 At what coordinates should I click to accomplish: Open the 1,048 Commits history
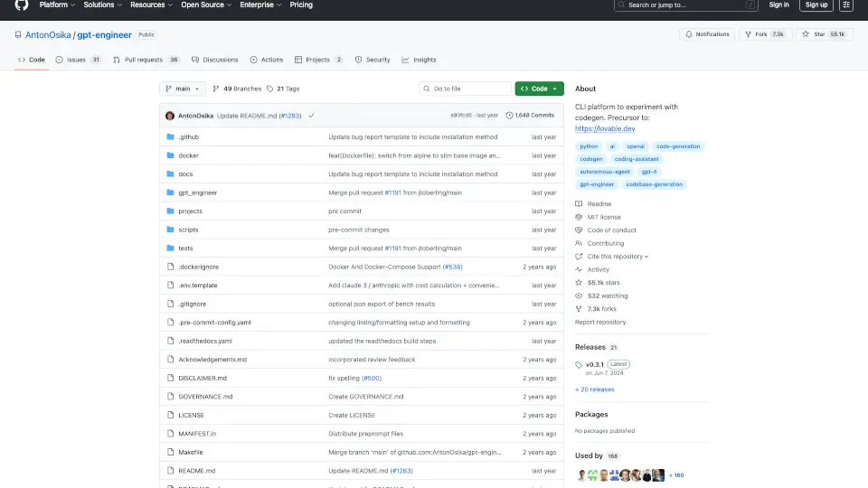tap(530, 116)
